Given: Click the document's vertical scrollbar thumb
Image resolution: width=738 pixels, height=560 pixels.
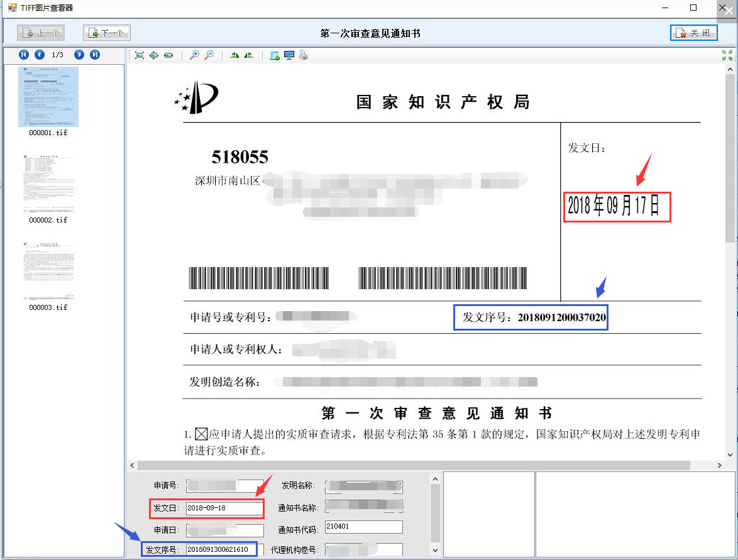Looking at the screenshot, I should coord(730,158).
